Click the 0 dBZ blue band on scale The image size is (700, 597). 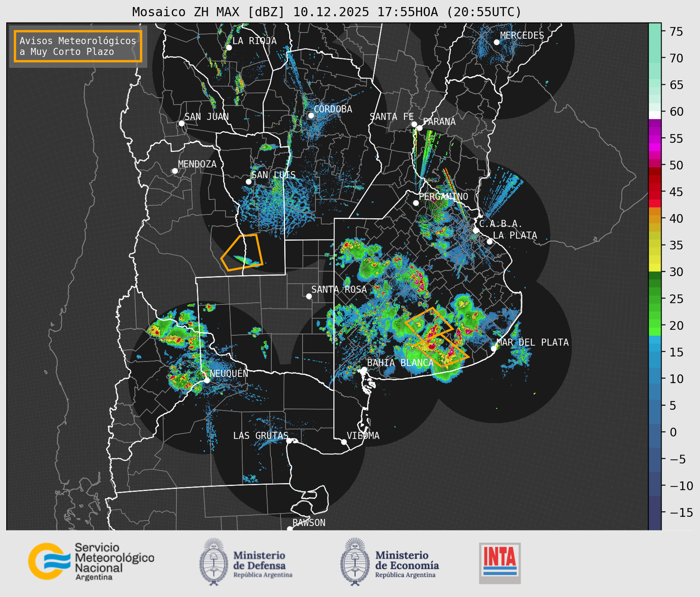tap(655, 432)
